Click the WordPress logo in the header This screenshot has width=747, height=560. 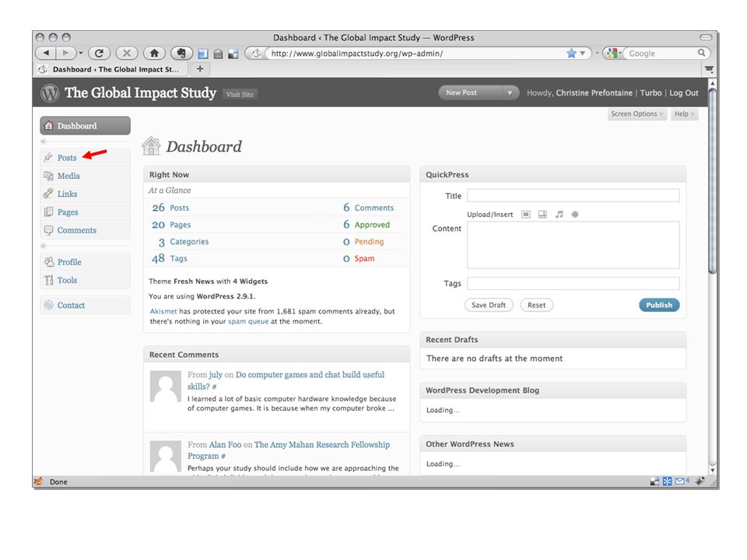[50, 93]
